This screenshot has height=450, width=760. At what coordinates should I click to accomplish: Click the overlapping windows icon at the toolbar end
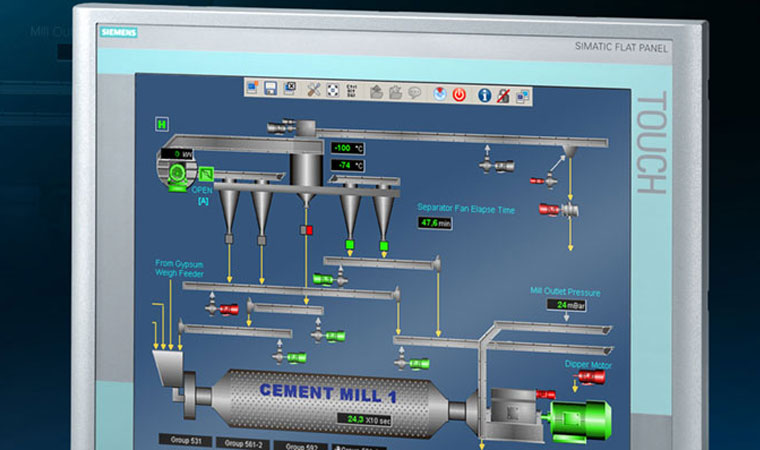coord(522,96)
